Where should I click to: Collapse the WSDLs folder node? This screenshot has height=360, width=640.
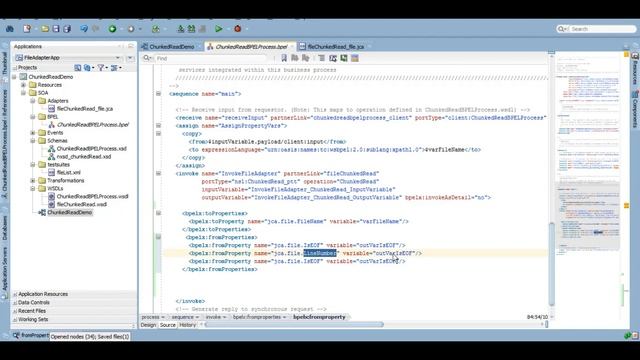point(33,189)
